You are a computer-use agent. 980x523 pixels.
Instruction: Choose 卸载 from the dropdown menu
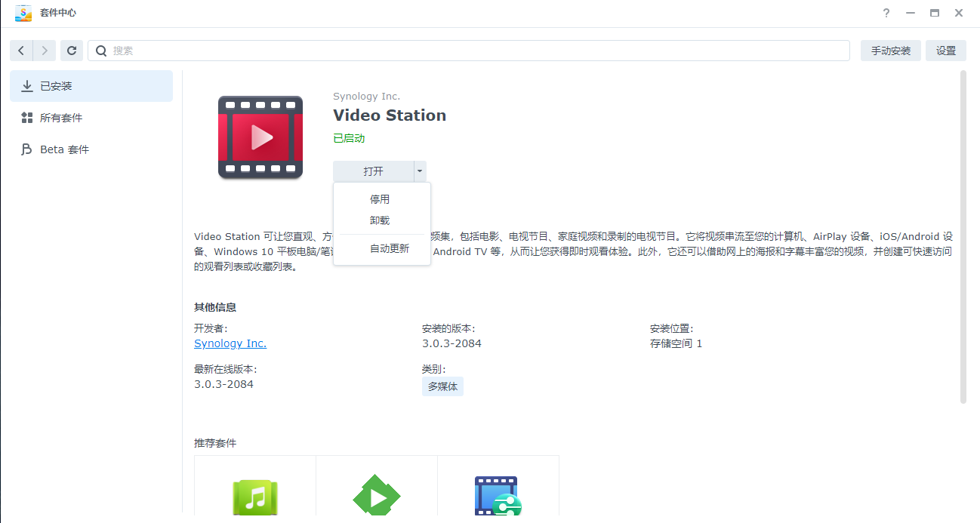[x=381, y=220]
